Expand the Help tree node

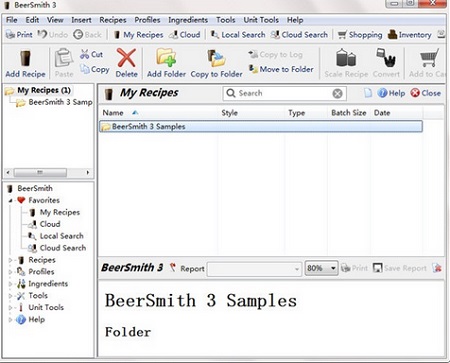pos(10,320)
